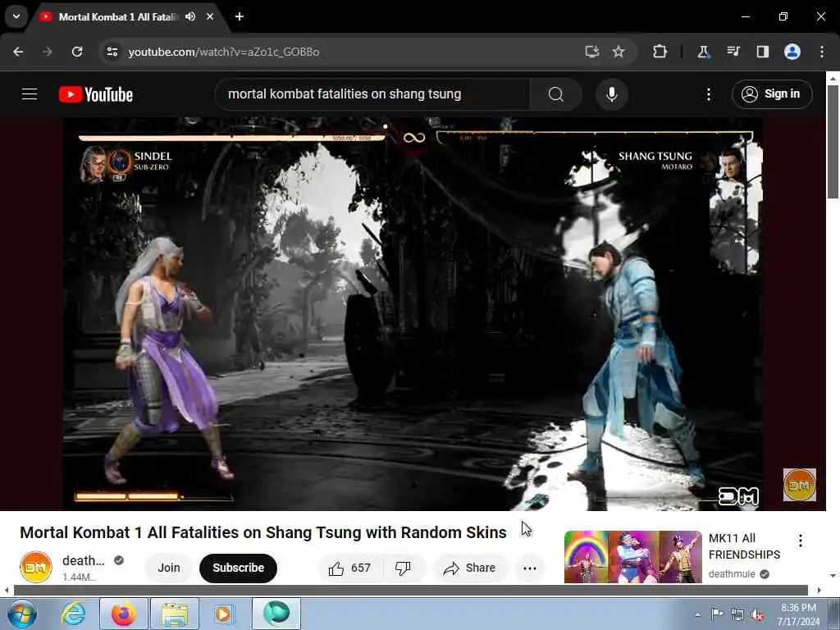Open Windows Explorer folder from taskbar
This screenshot has height=630, width=840.
tap(175, 614)
